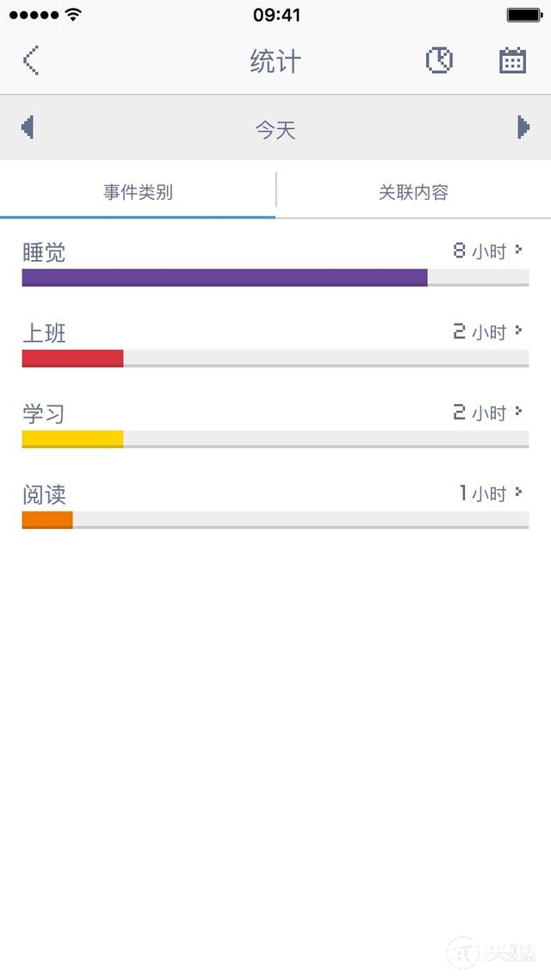Viewport: 551px width, 980px height.
Task: Click the red 上班 progress bar
Action: click(72, 358)
